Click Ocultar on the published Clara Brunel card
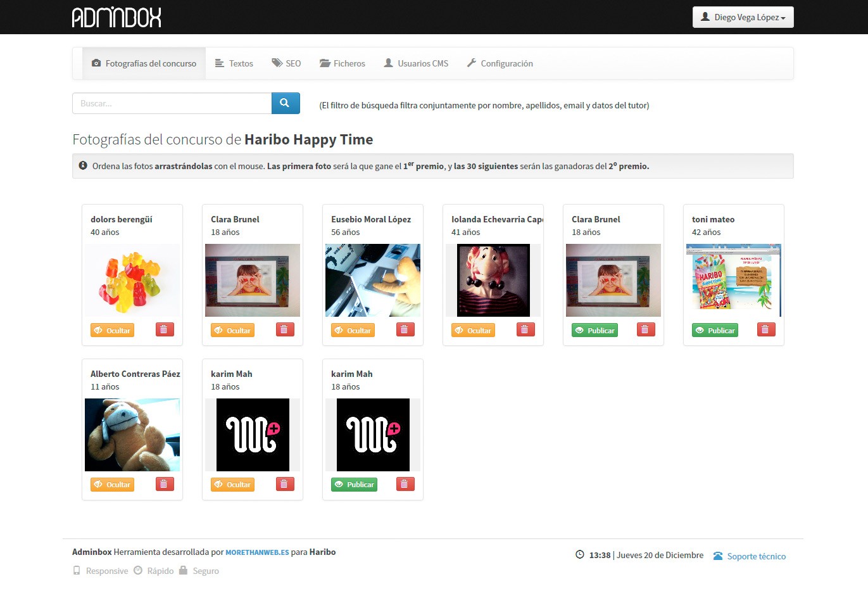868x598 pixels. pos(232,330)
